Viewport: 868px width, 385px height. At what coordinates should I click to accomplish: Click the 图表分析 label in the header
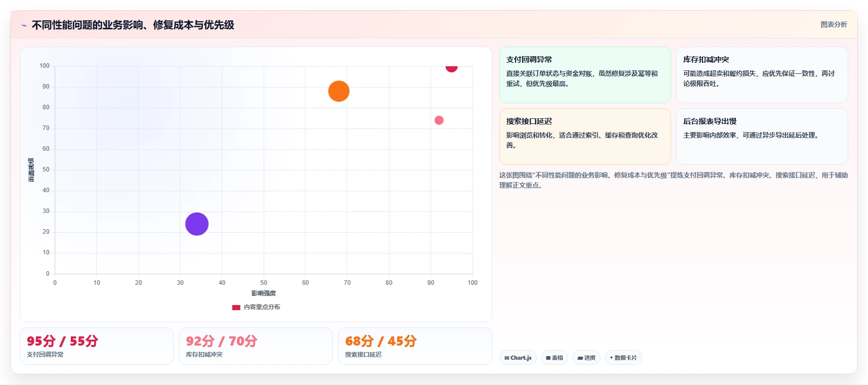click(x=834, y=24)
